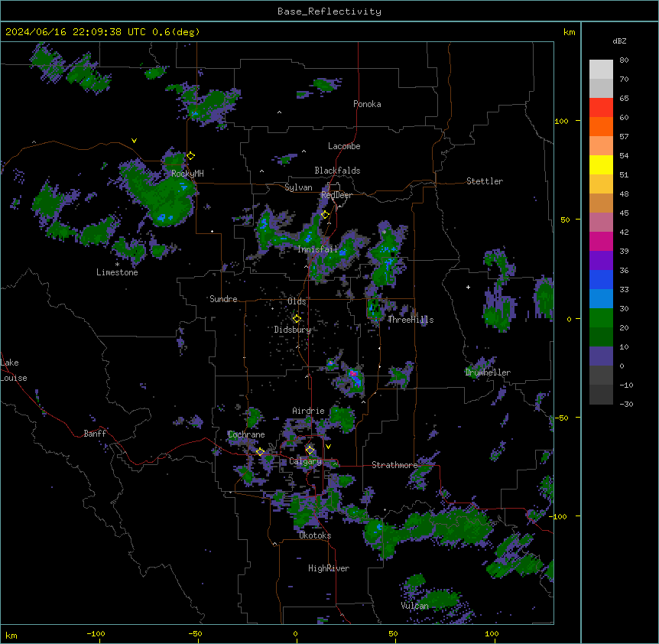Click the km unit label at bottom left
This screenshot has height=644, width=659.
pyautogui.click(x=11, y=636)
